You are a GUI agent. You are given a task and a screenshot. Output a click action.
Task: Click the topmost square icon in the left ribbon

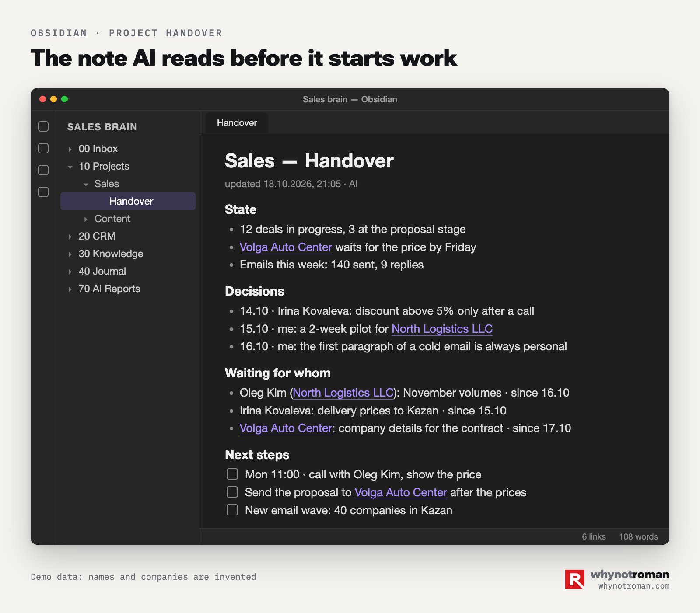pos(43,126)
